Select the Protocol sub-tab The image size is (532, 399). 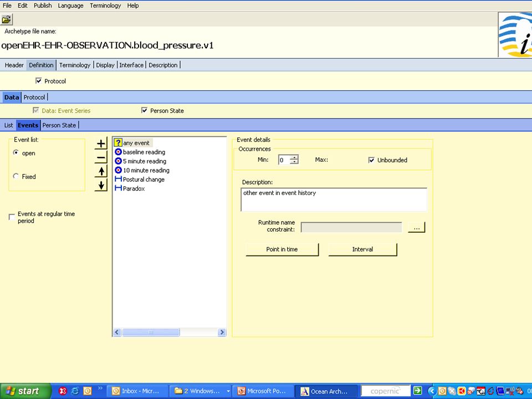(x=34, y=97)
